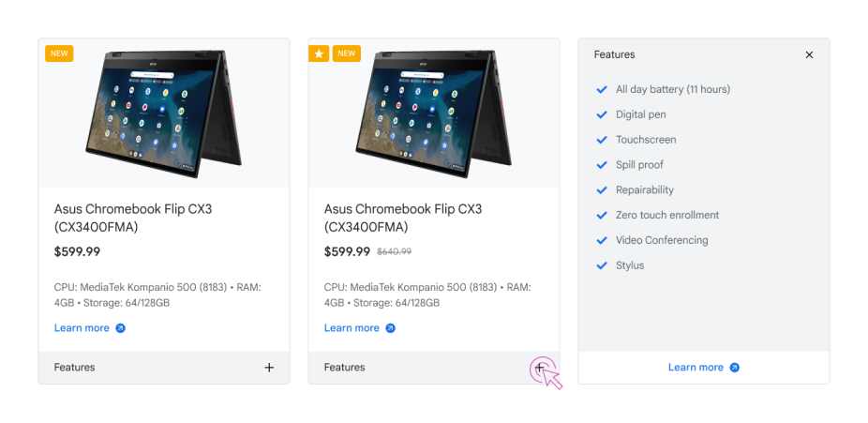Screen dimensions: 868x423
Task: Select the second card's laptop image
Action: point(434,113)
